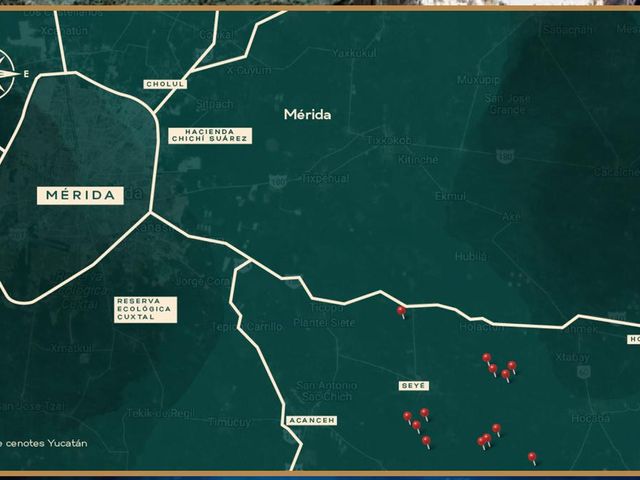Click the 180 highway shield near Tixpehual
The width and height of the screenshot is (640, 480).
[x=278, y=181]
